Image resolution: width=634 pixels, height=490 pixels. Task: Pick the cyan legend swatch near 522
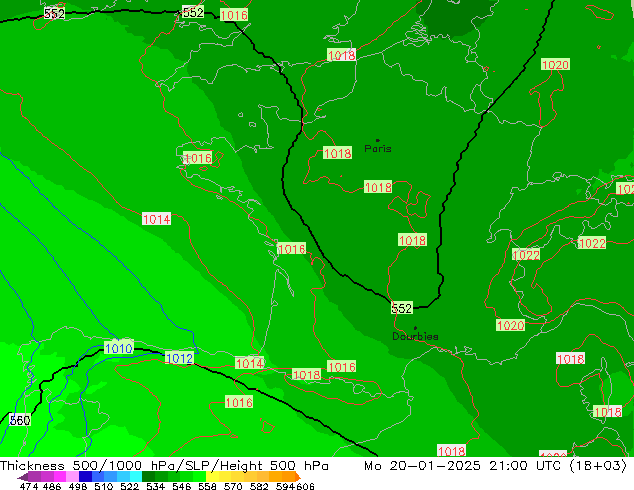(136, 476)
